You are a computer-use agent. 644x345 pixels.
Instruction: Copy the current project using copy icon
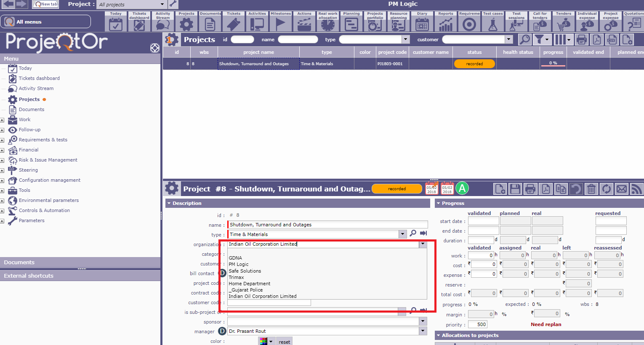(x=561, y=189)
